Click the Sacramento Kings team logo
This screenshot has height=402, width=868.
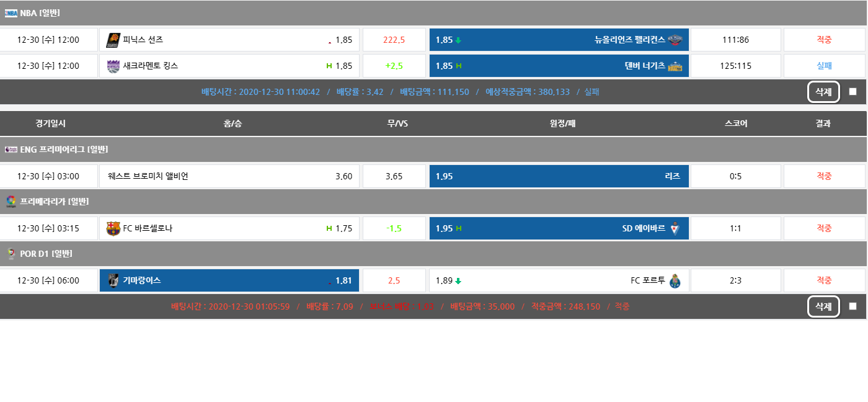(x=113, y=66)
